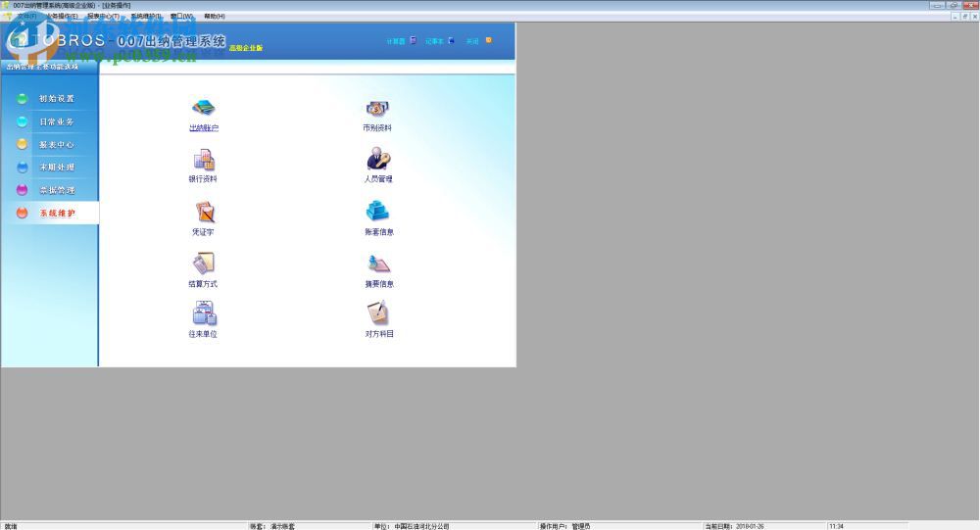Image resolution: width=980 pixels, height=530 pixels.
Task: Open the 帮助(H) menu
Action: click(215, 17)
